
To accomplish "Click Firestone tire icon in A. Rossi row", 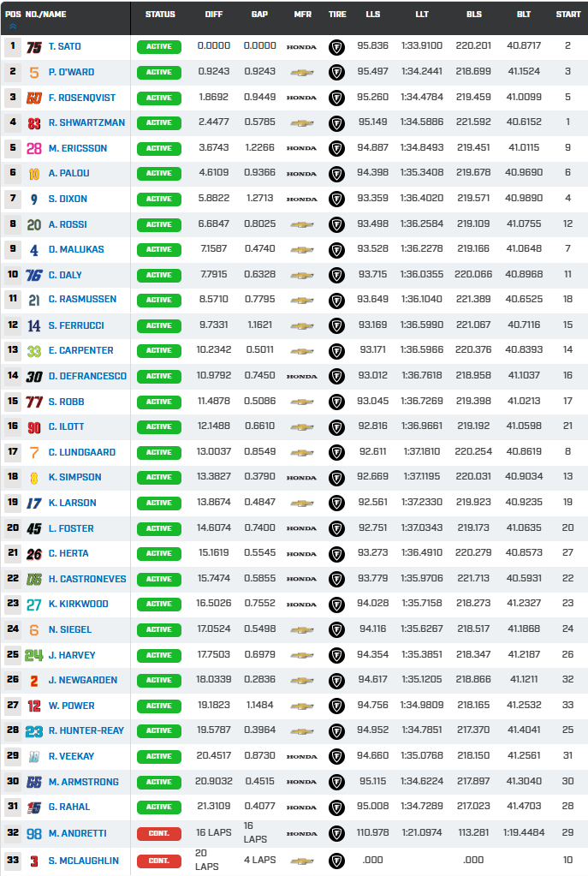I will click(336, 224).
